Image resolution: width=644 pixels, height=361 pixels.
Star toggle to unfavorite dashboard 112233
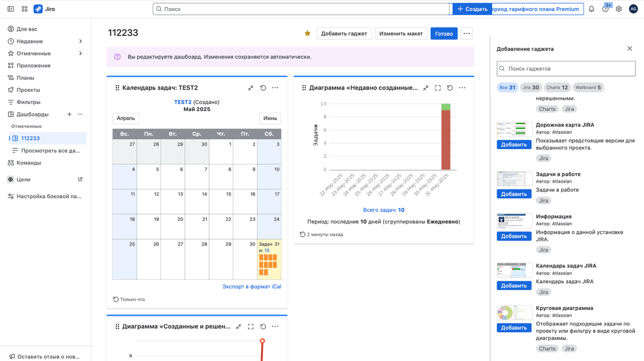click(x=308, y=33)
